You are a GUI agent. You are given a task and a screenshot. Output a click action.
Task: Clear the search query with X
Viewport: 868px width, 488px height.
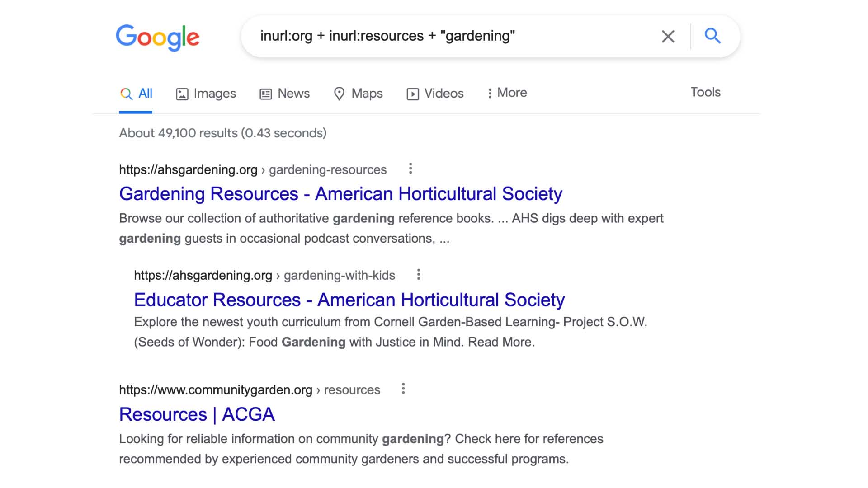pos(668,36)
